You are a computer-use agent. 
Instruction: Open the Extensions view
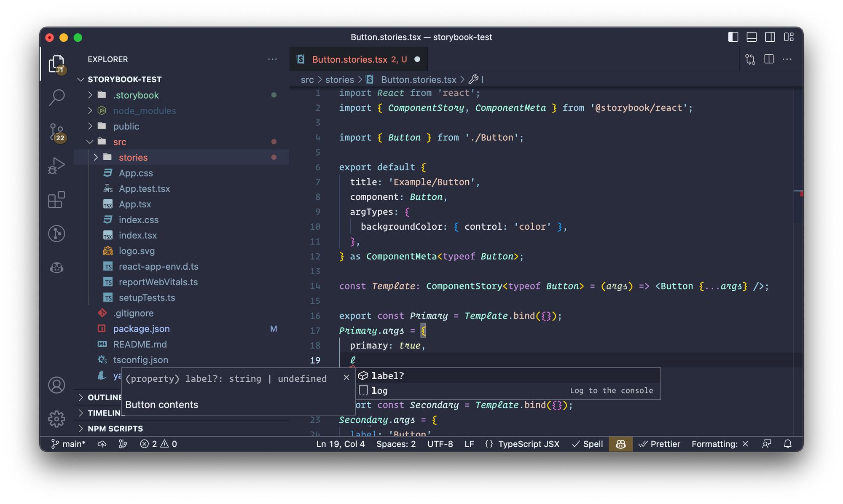[56, 200]
